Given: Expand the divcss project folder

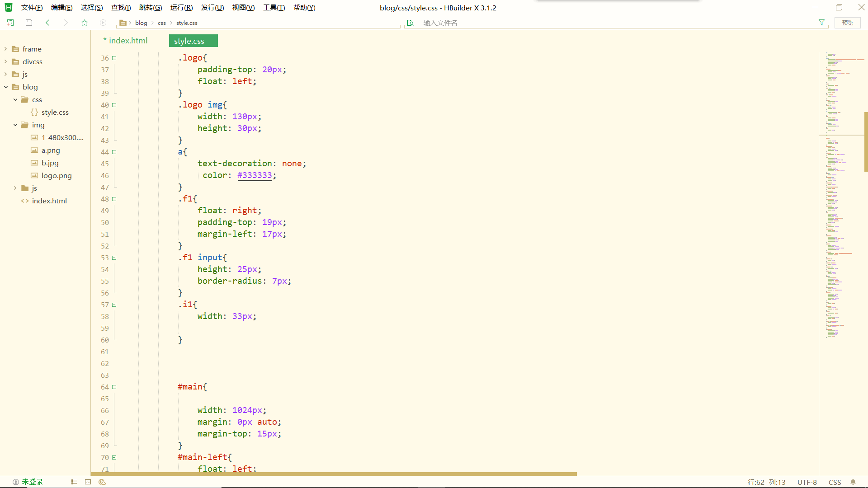Looking at the screenshot, I should pyautogui.click(x=6, y=61).
